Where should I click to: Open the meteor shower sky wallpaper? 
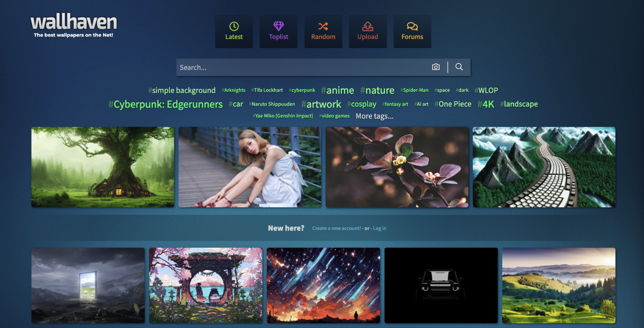(x=323, y=285)
